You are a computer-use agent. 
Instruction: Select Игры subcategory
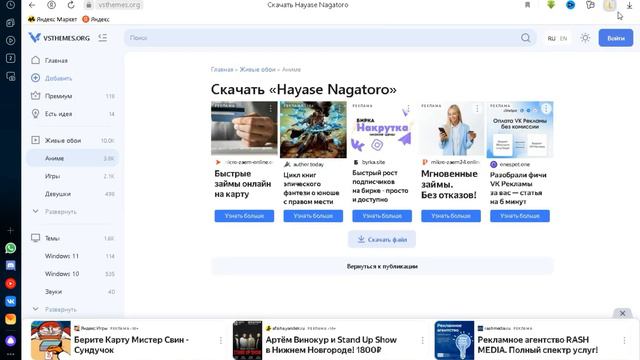[73, 176]
